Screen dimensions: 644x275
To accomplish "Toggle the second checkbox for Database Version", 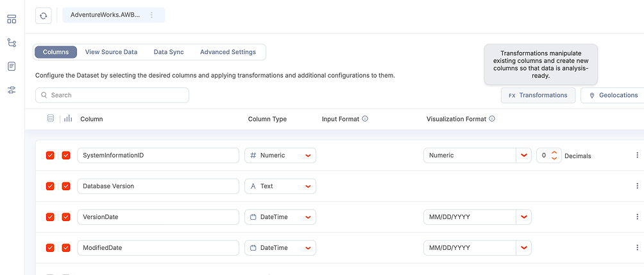I will coord(65,186).
